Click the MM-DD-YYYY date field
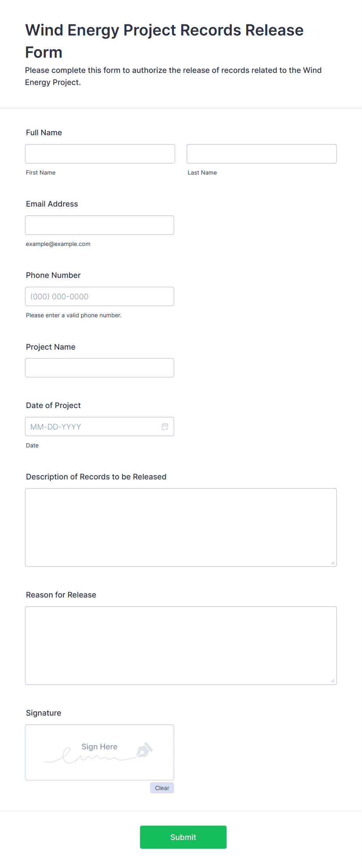The height and width of the screenshot is (868, 362). (100, 426)
